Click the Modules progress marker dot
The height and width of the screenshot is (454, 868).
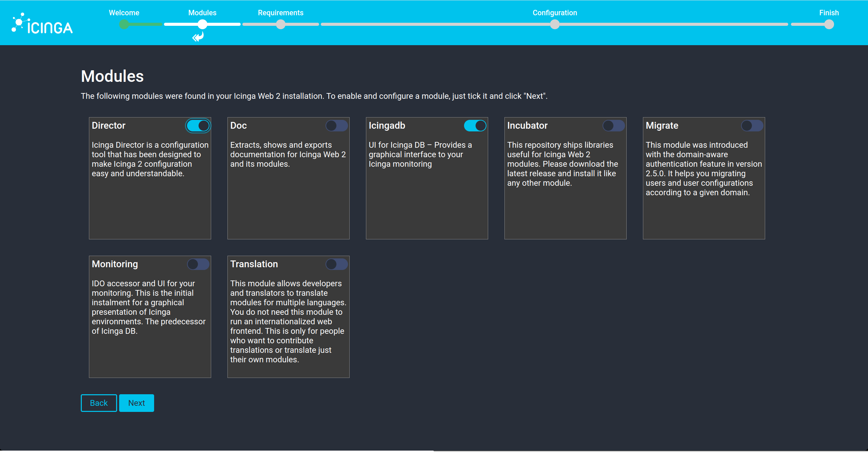click(x=202, y=24)
